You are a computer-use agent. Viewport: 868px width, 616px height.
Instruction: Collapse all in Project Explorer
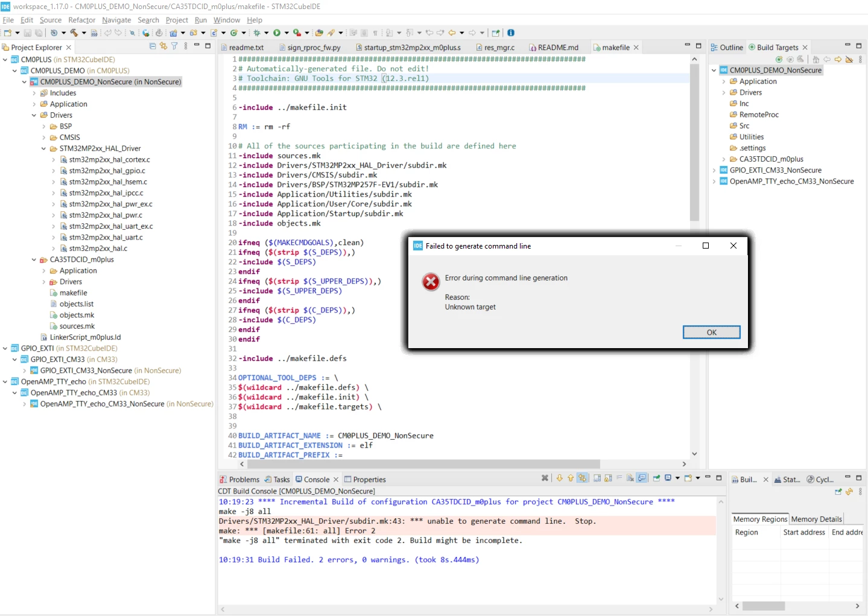(153, 46)
